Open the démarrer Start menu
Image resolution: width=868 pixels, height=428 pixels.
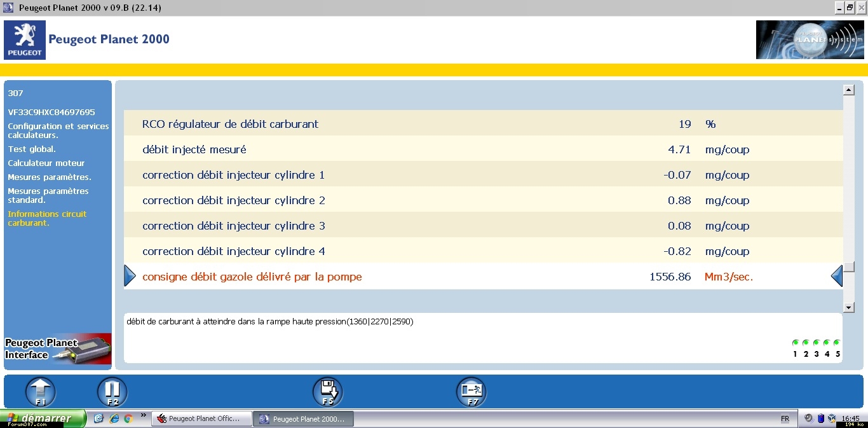pyautogui.click(x=43, y=419)
